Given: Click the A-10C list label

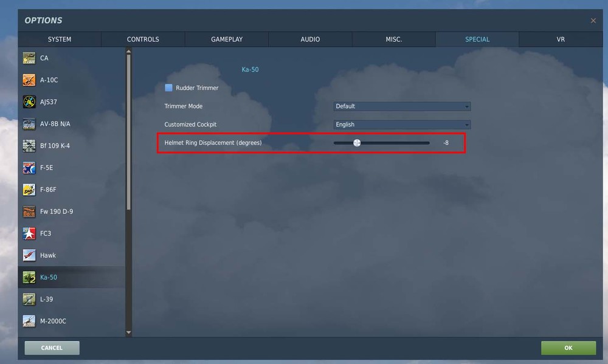Looking at the screenshot, I should pyautogui.click(x=49, y=80).
